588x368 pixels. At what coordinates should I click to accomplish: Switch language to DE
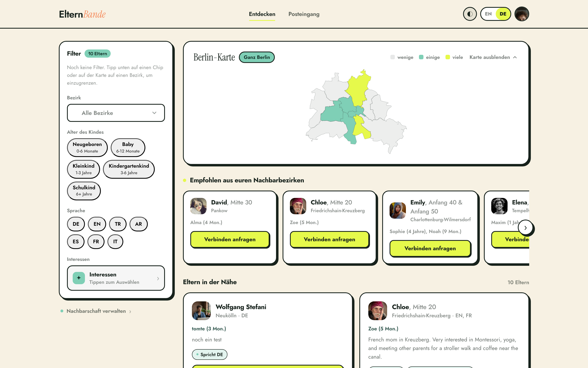click(503, 14)
